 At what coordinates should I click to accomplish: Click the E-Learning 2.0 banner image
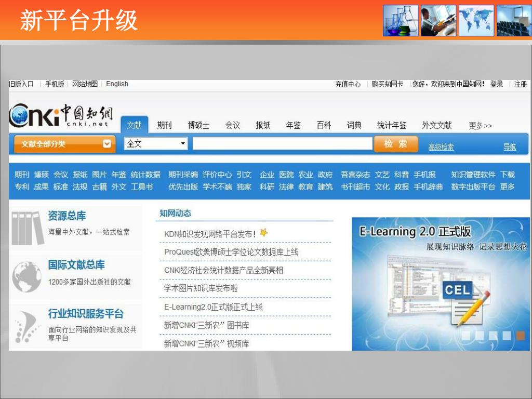point(441,284)
